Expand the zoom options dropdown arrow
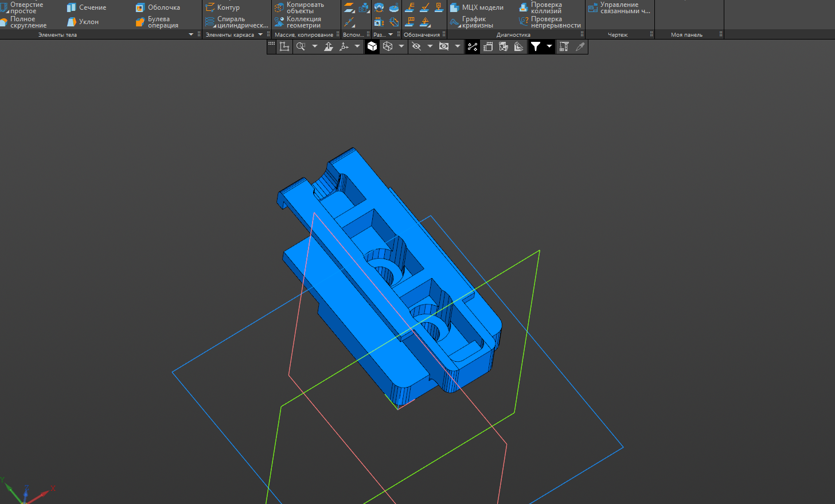The image size is (835, 504). click(x=315, y=46)
